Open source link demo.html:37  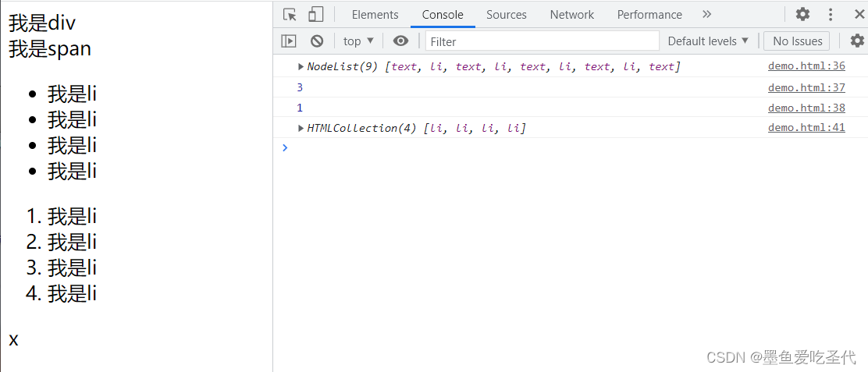point(806,87)
